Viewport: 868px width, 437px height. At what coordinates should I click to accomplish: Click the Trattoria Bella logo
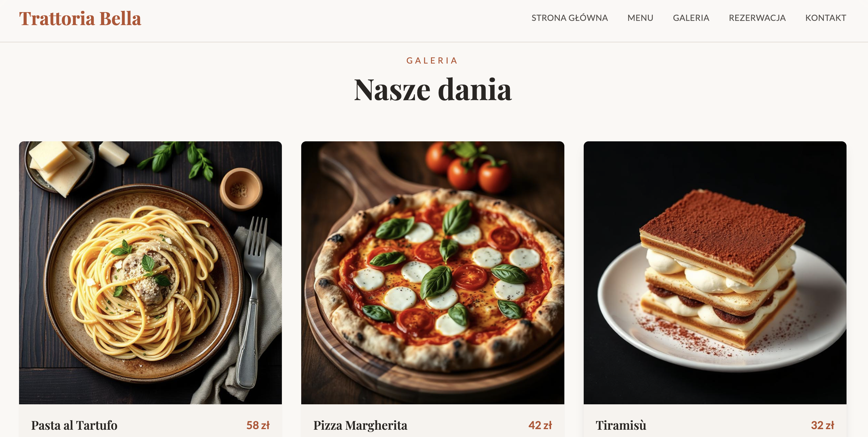80,18
